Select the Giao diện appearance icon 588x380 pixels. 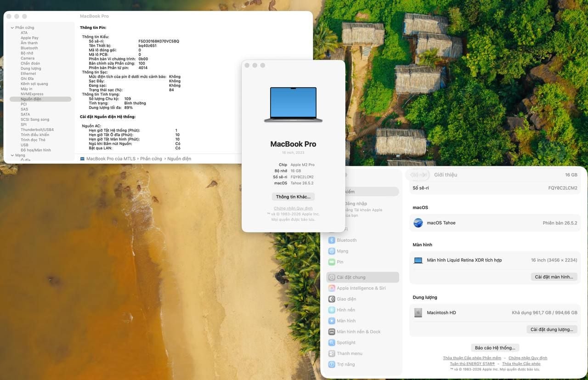click(x=332, y=299)
